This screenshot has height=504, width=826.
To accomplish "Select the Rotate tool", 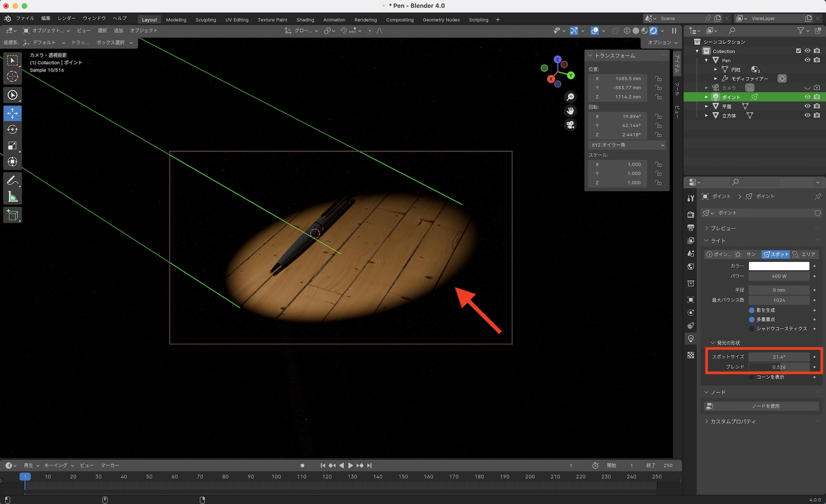I will (12, 130).
